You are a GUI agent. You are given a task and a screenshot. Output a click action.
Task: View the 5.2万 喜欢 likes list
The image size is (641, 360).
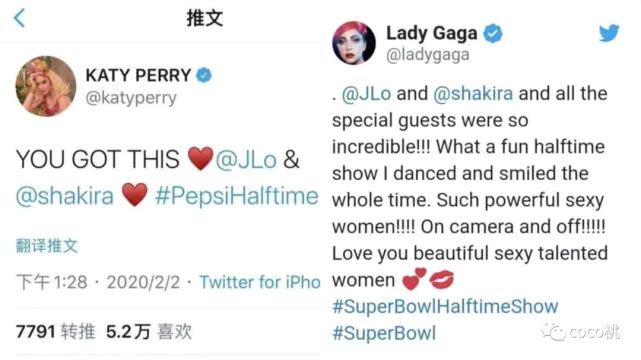click(x=149, y=331)
